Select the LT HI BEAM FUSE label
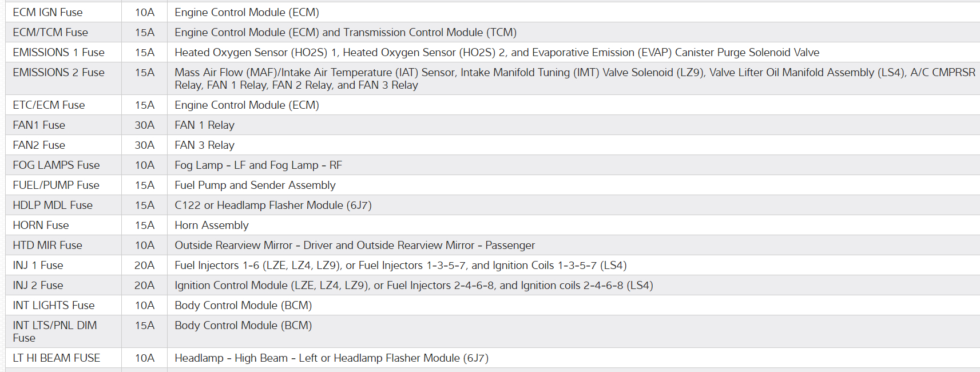This screenshot has width=980, height=372. (57, 358)
